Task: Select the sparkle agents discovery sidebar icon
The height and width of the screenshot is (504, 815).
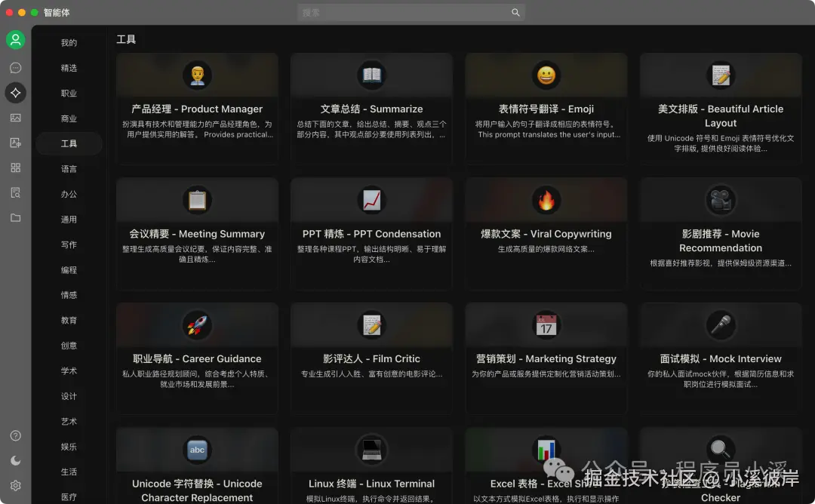Action: point(15,93)
